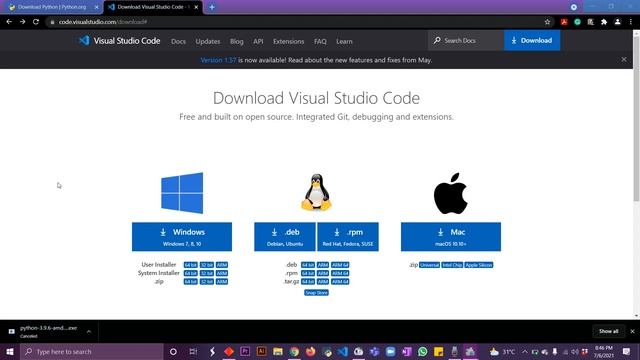Open WhatsApp from the taskbar
This screenshot has width=640, height=360.
click(422, 351)
